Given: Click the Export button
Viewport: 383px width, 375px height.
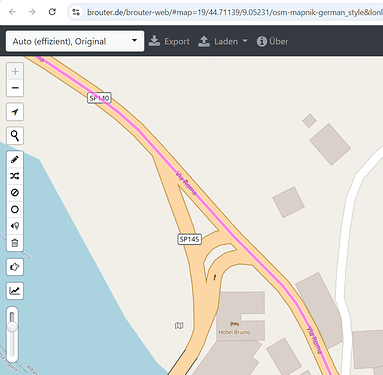Looking at the screenshot, I should coord(169,41).
